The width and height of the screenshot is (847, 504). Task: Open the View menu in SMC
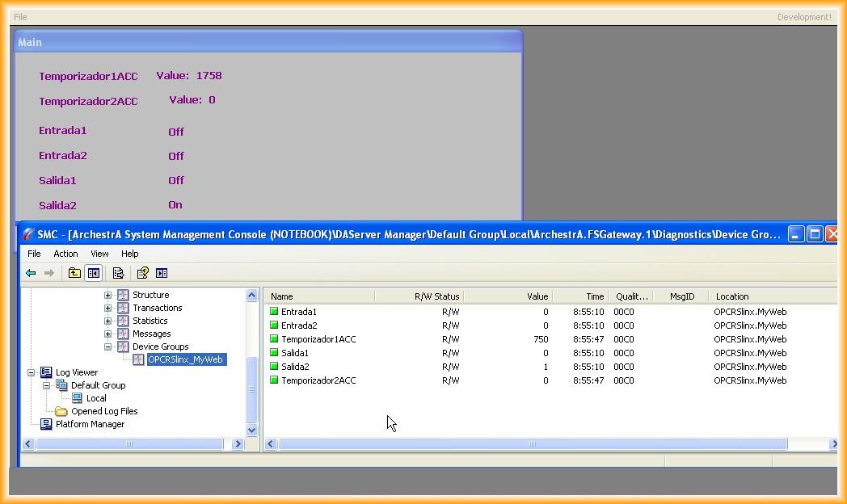(x=99, y=254)
